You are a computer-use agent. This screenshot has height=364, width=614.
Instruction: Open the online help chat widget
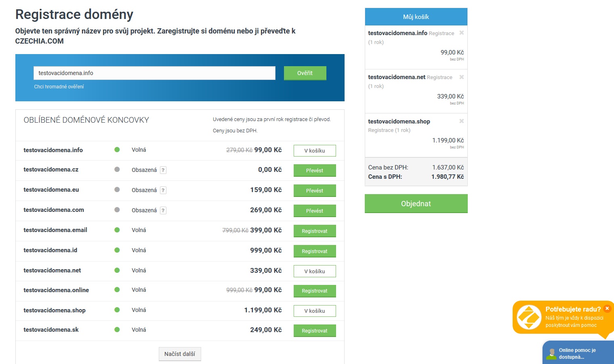(578, 353)
